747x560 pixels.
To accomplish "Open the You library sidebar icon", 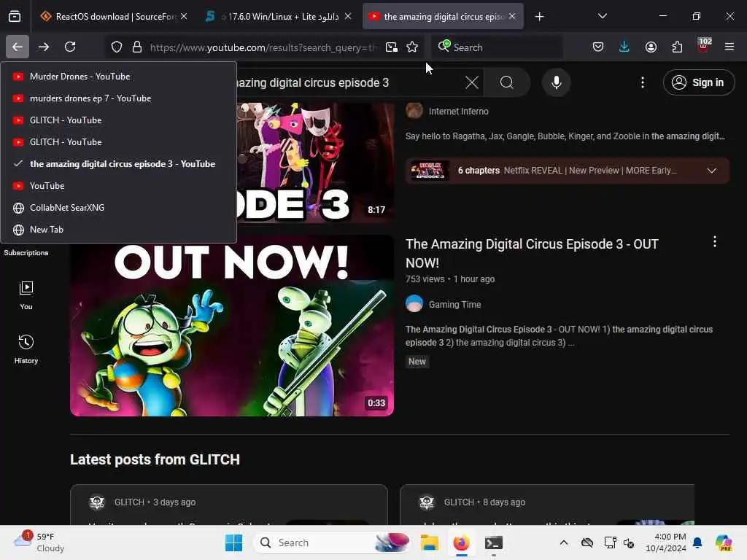I will pos(26,295).
